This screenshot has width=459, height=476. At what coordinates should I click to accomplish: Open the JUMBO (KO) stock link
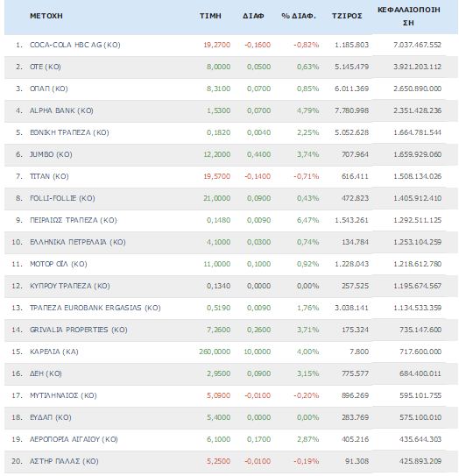(x=51, y=154)
